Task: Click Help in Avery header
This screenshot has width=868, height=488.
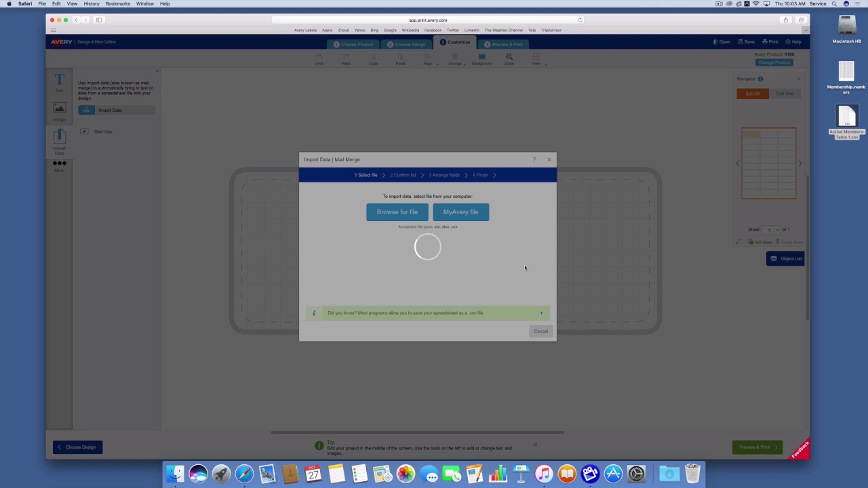Action: [793, 42]
